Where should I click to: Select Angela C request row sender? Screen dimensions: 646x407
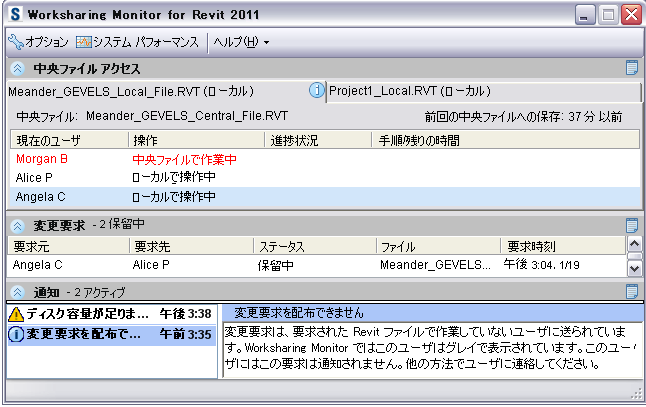[37, 264]
